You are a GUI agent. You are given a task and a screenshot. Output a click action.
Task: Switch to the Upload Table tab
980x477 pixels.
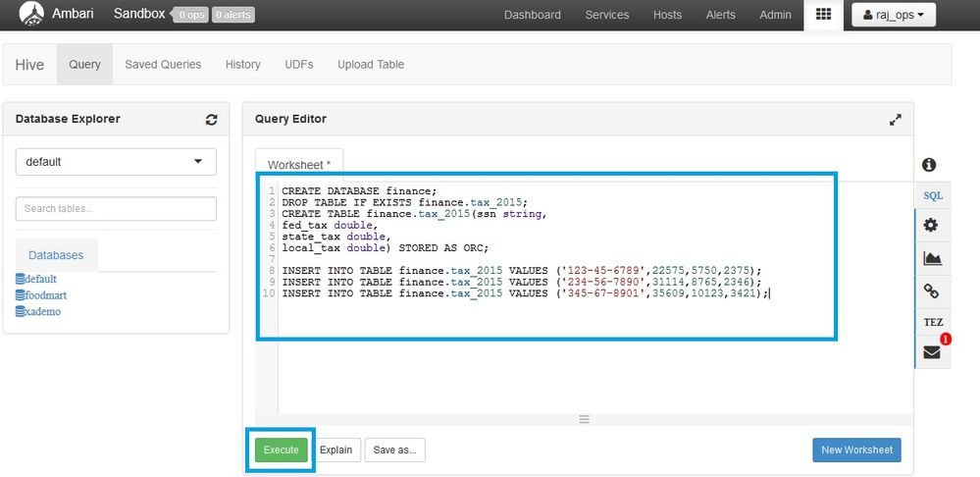coord(371,65)
